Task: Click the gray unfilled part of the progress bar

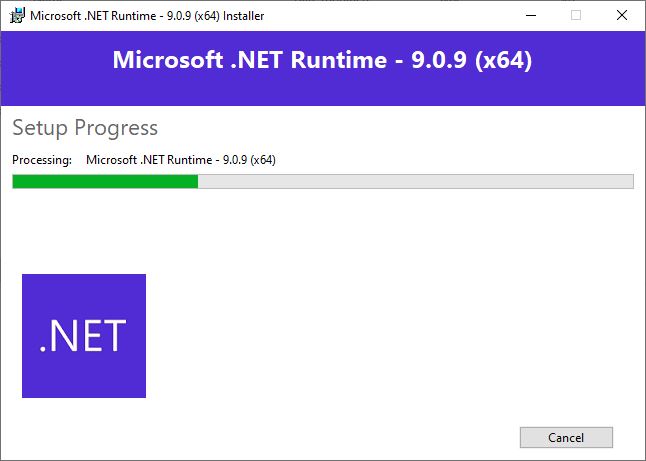Action: (415, 181)
